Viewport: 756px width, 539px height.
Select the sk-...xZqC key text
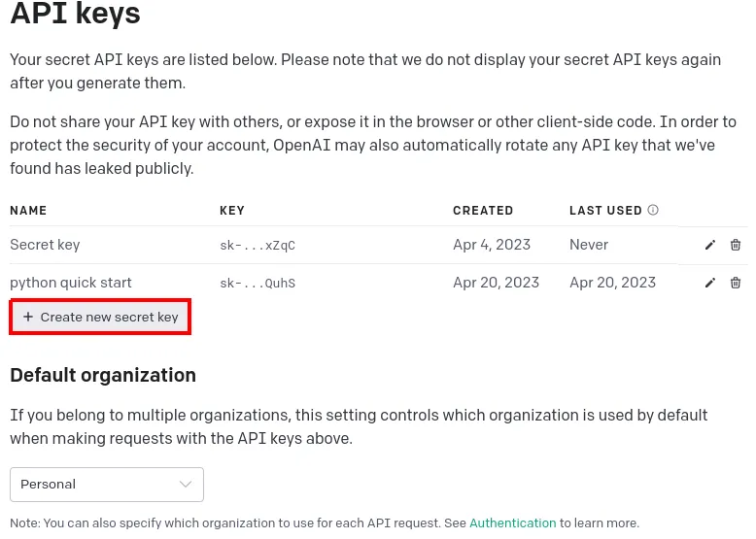258,245
